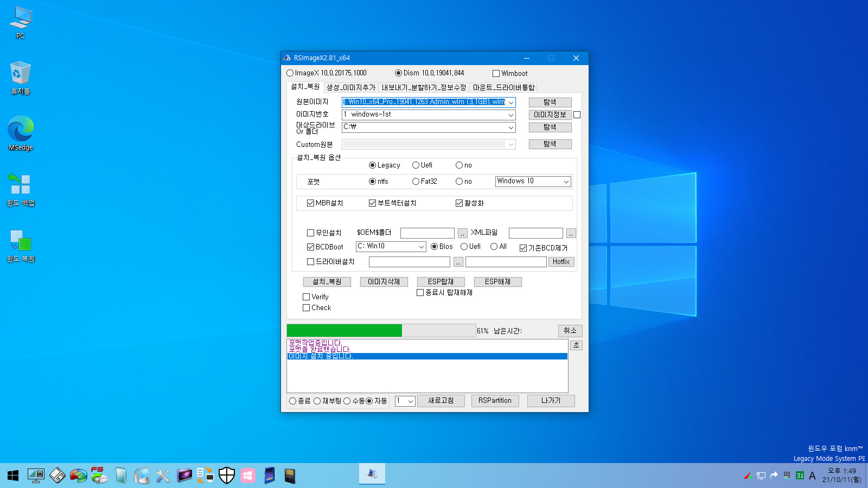Click the grid meter tray icon
Screen dimensions: 868x488
tap(787, 476)
